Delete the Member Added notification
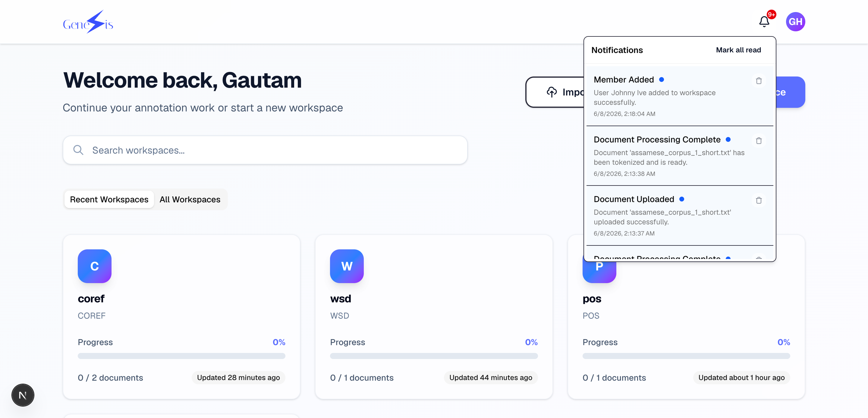868x418 pixels. click(x=759, y=81)
